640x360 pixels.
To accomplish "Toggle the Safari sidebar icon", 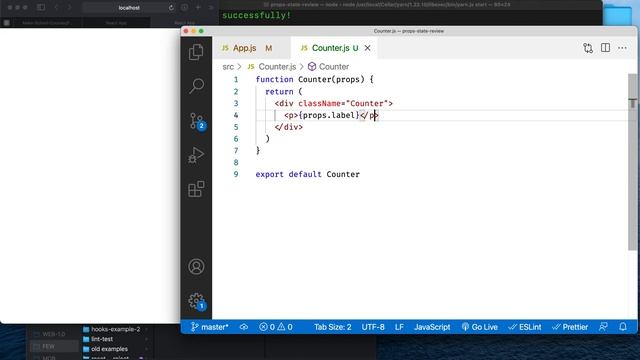I will pyautogui.click(x=41, y=7).
